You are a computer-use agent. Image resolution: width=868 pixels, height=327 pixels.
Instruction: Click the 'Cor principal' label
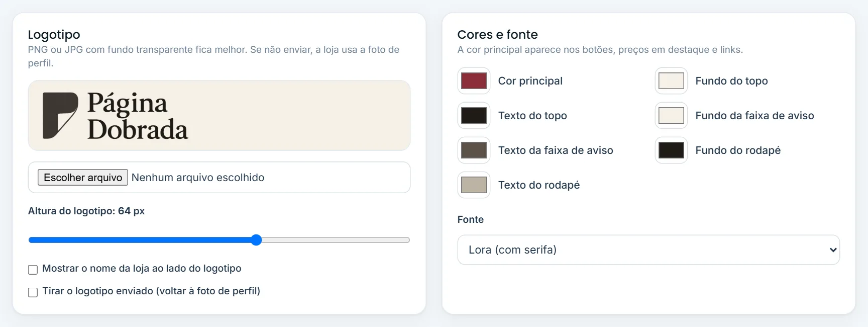coord(530,81)
